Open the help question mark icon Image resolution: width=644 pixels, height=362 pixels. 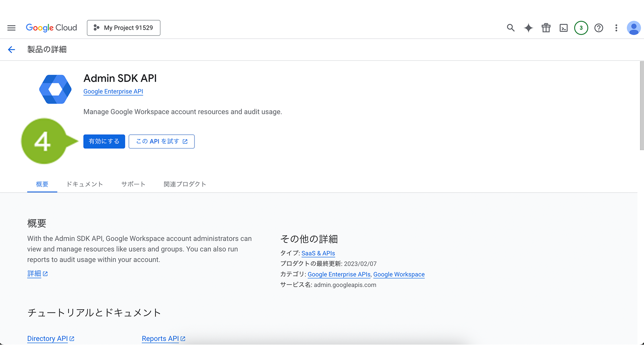tap(599, 28)
